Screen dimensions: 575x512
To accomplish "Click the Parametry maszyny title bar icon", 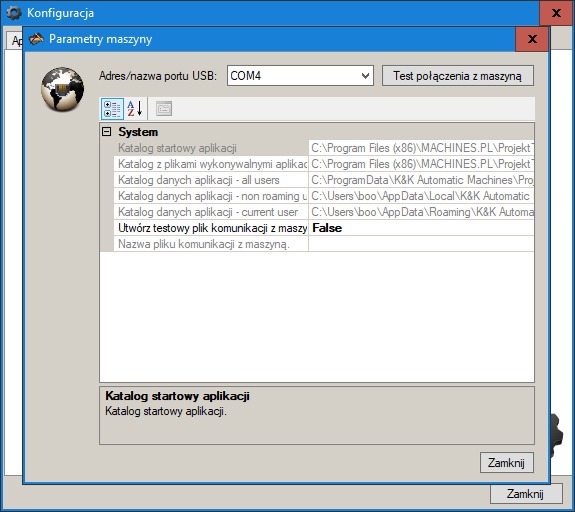I will click(x=36, y=39).
